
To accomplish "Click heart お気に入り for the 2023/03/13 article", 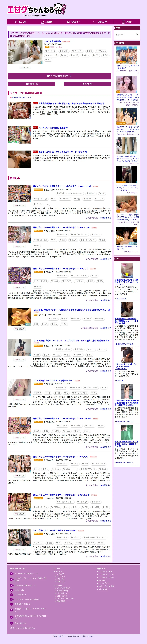I will pyautogui.click(x=19, y=329).
